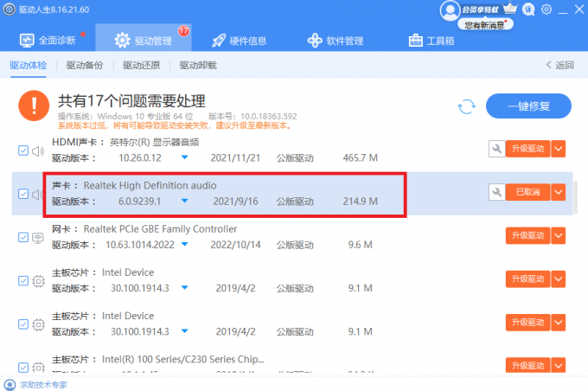Uncheck the HDMI声卡 driver checkbox
The width and height of the screenshot is (588, 391).
[x=23, y=151]
